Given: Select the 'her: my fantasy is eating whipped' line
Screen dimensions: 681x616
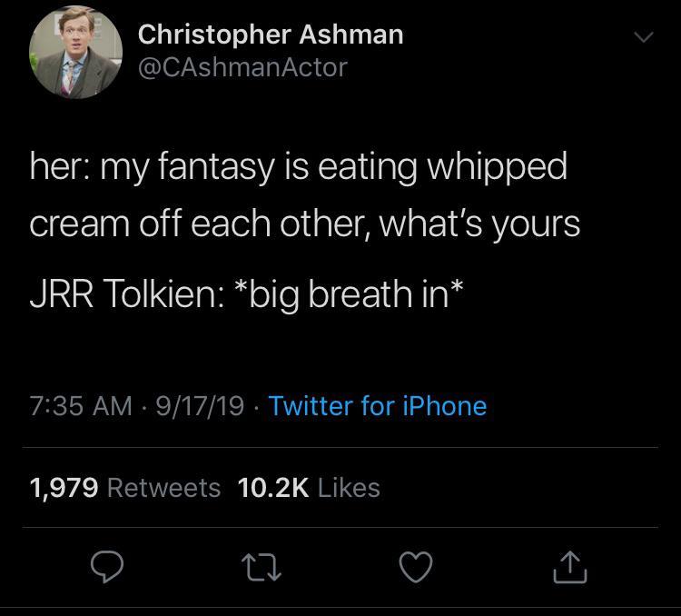Looking at the screenshot, I should pyautogui.click(x=299, y=167).
